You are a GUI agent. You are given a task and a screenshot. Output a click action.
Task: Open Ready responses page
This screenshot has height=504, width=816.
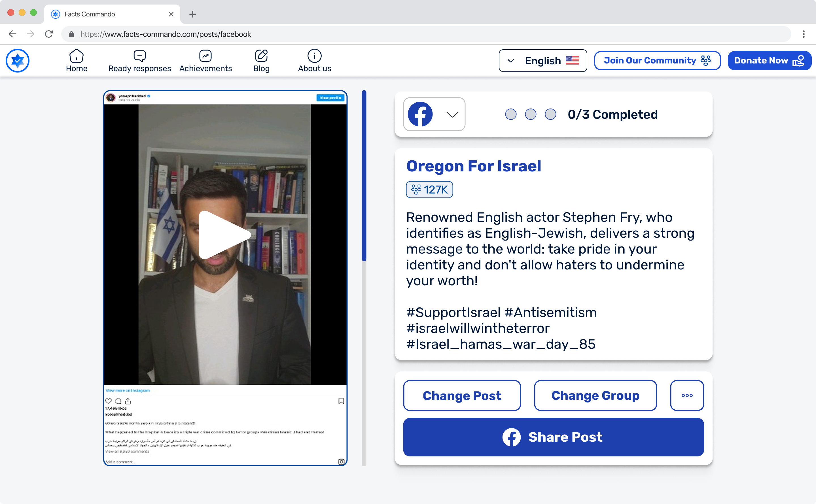(x=139, y=61)
